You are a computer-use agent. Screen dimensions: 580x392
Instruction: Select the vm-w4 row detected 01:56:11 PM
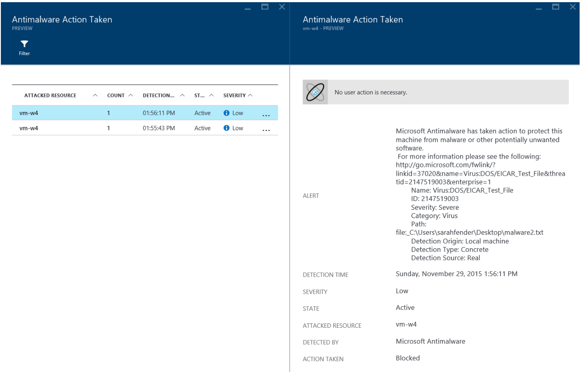coord(145,113)
